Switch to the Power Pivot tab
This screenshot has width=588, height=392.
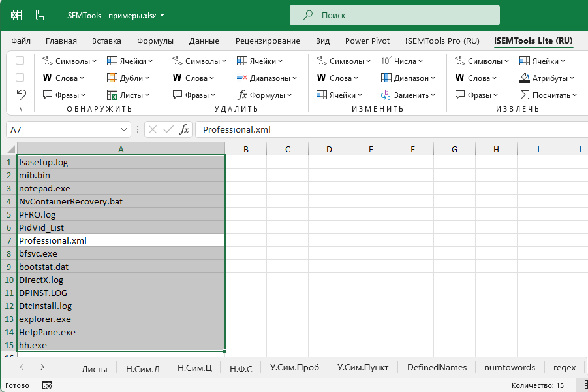click(367, 41)
